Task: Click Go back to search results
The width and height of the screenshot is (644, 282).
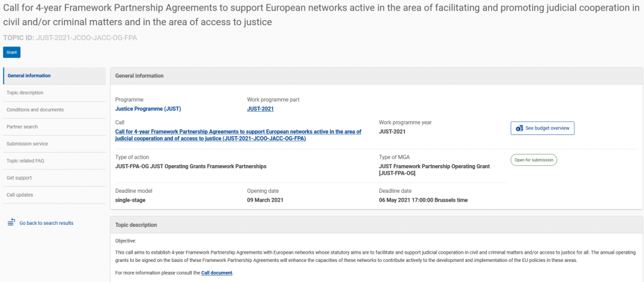Action: (47, 223)
